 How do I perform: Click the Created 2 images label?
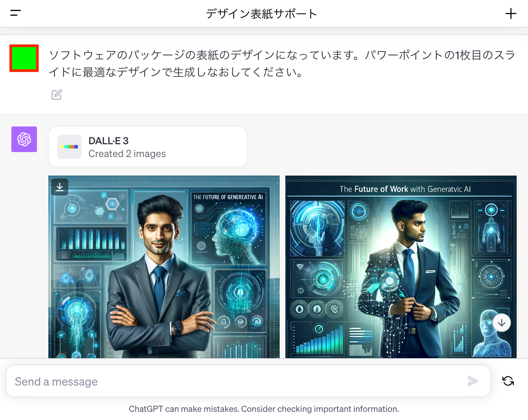(x=127, y=154)
